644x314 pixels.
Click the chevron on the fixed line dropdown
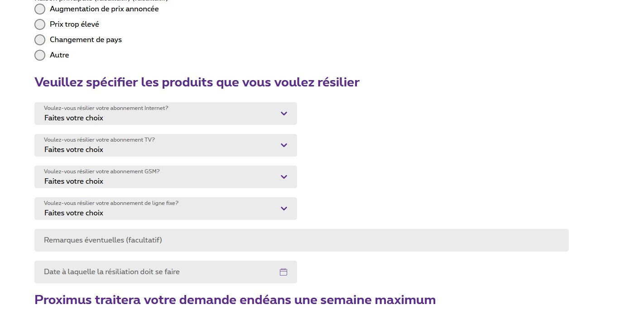[284, 209]
